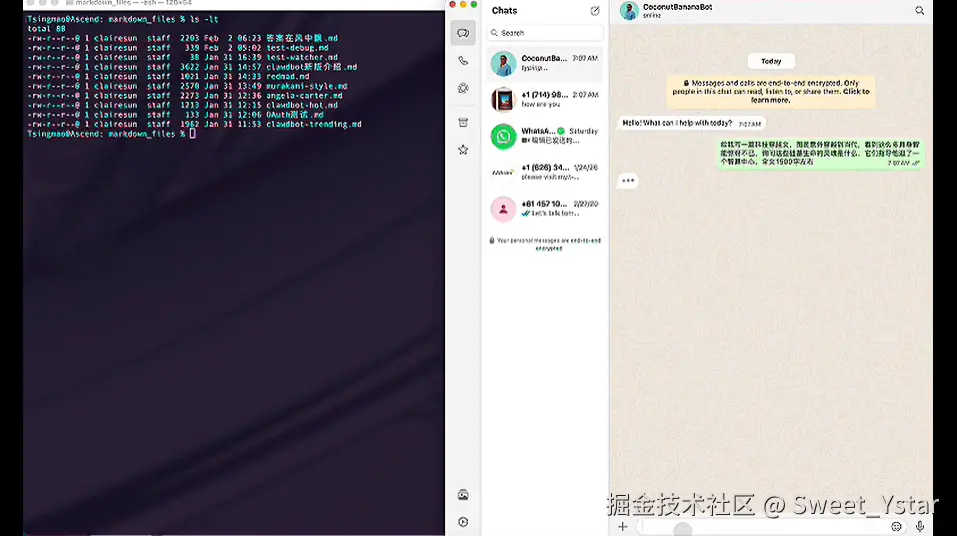Select the CoconutBananaBot chat in list

coord(545,63)
